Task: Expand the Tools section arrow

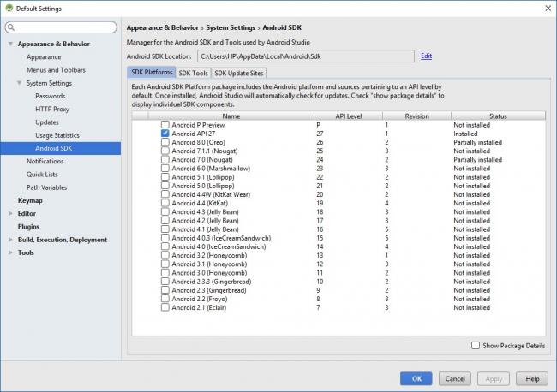Action: pyautogui.click(x=10, y=252)
